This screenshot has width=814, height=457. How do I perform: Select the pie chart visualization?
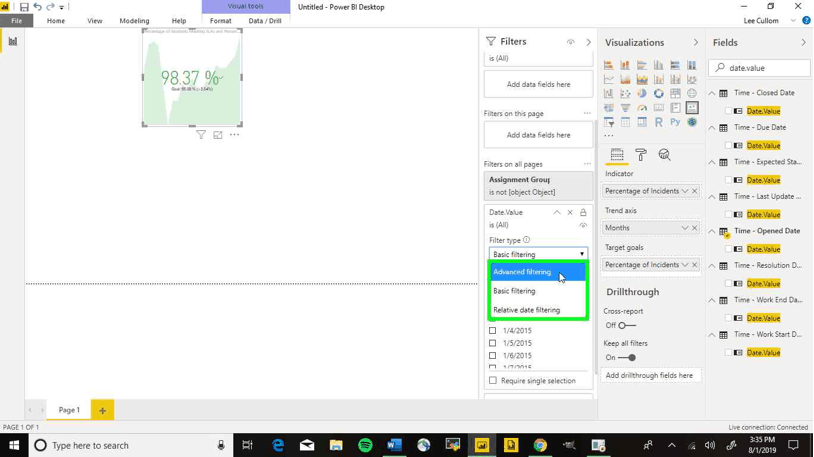(x=642, y=93)
